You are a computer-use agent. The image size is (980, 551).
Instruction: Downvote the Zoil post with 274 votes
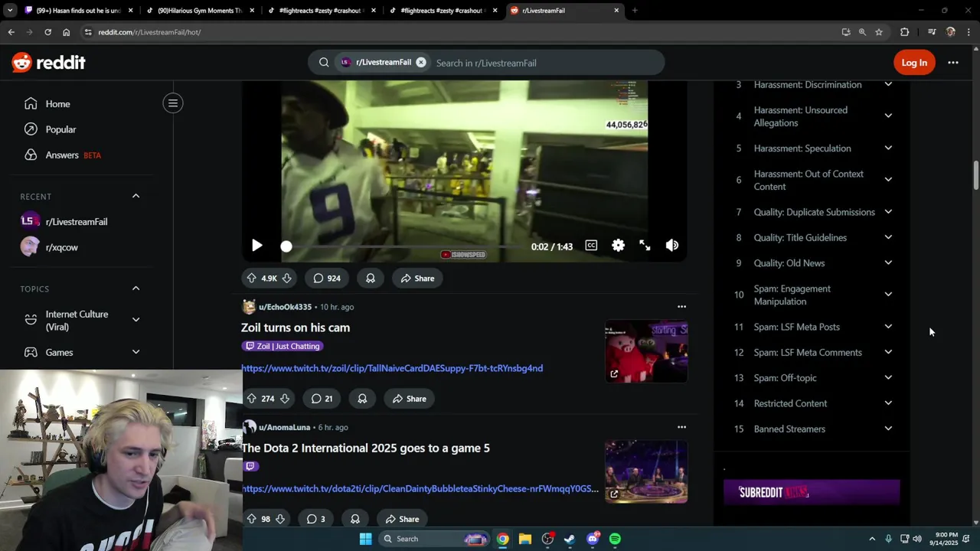click(285, 399)
